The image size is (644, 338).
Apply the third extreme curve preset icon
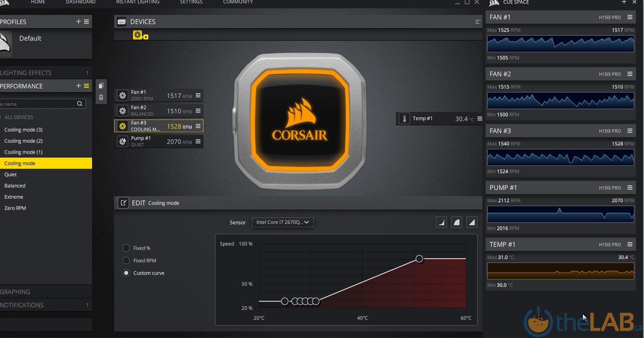click(472, 222)
